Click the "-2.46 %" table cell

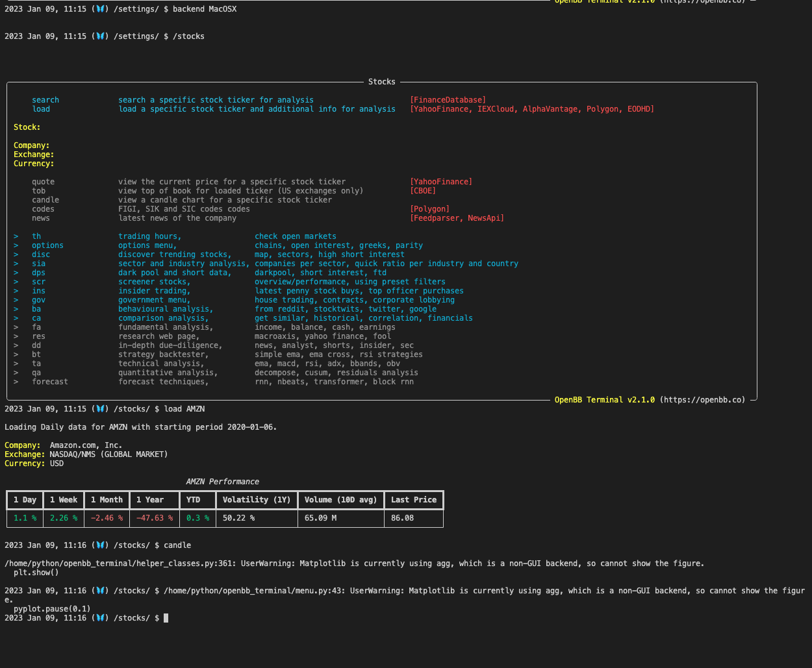(107, 518)
